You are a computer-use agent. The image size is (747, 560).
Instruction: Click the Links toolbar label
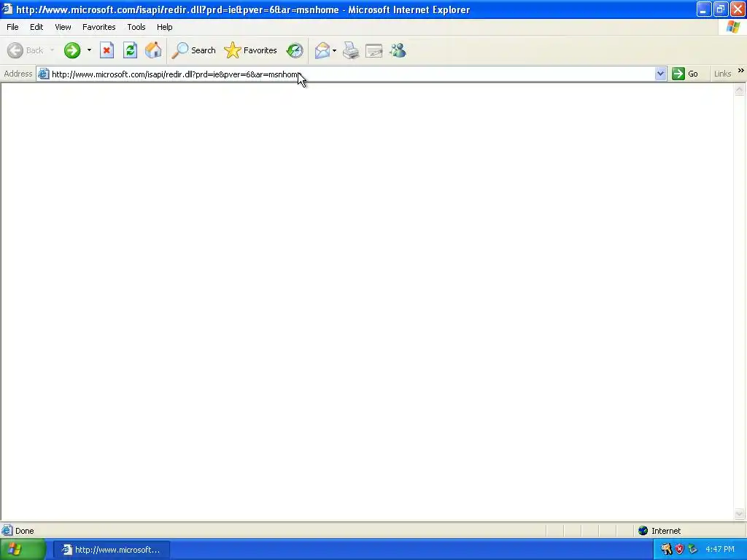pyautogui.click(x=722, y=74)
